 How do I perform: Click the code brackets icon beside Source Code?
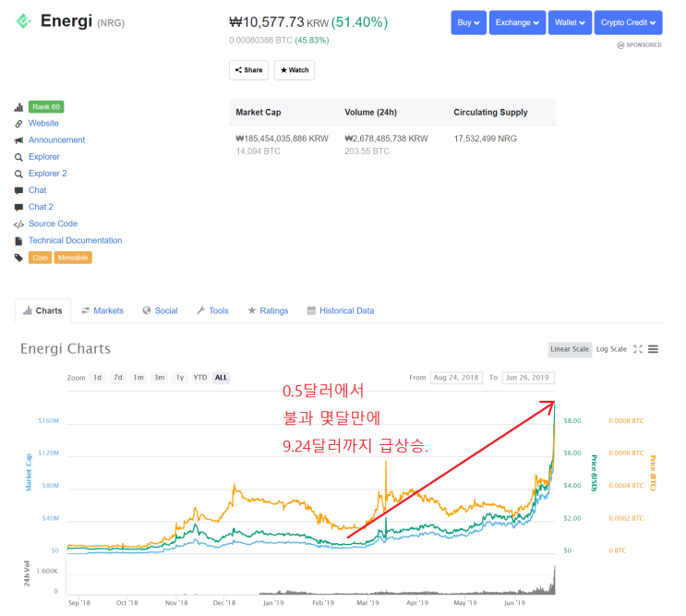point(18,224)
